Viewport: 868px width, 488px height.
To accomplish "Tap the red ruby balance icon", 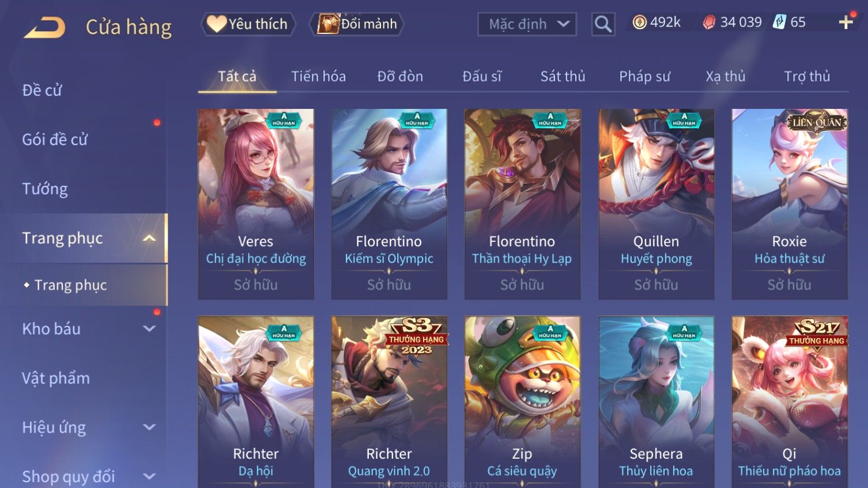I will tap(709, 22).
